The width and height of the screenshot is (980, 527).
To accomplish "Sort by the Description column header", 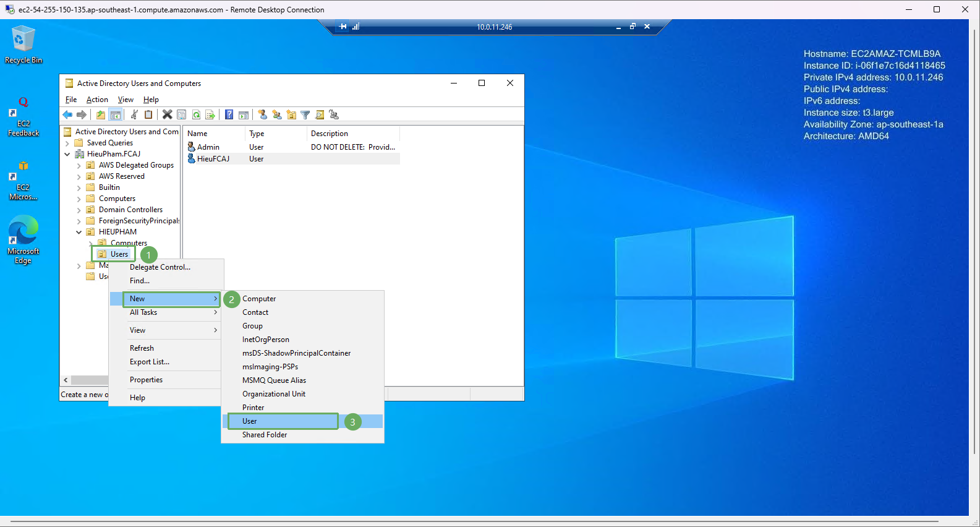I will (353, 134).
